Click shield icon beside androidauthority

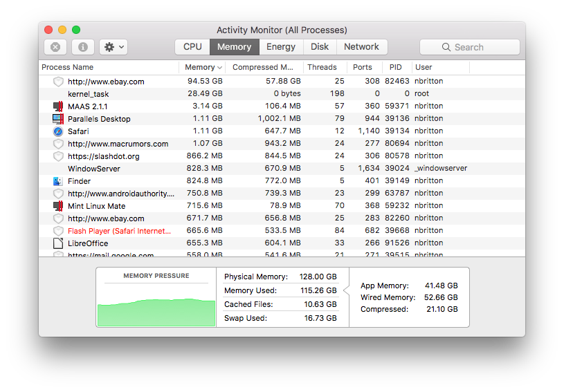click(x=58, y=194)
